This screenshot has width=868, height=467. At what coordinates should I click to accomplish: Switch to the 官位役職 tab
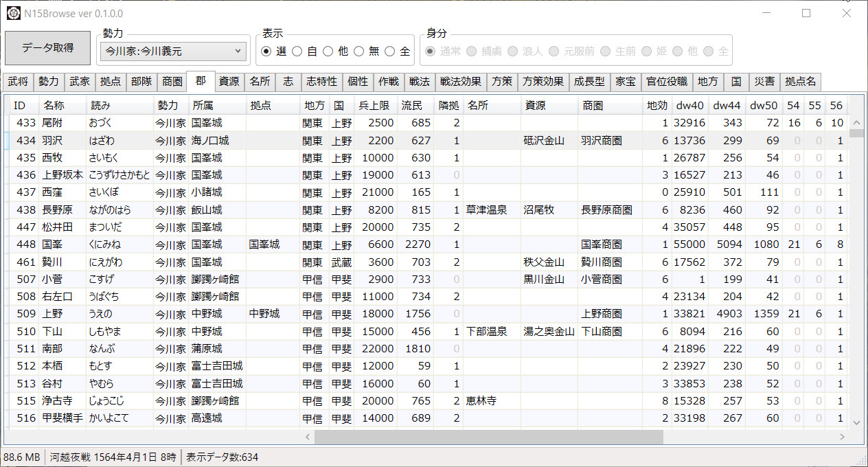[667, 82]
